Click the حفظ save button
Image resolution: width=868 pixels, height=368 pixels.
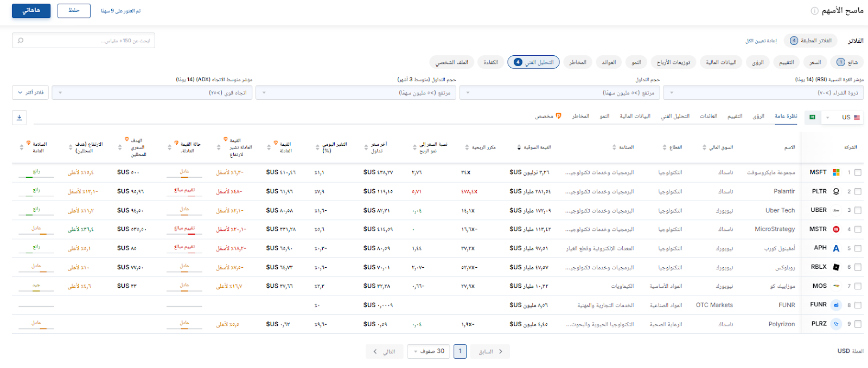point(74,10)
